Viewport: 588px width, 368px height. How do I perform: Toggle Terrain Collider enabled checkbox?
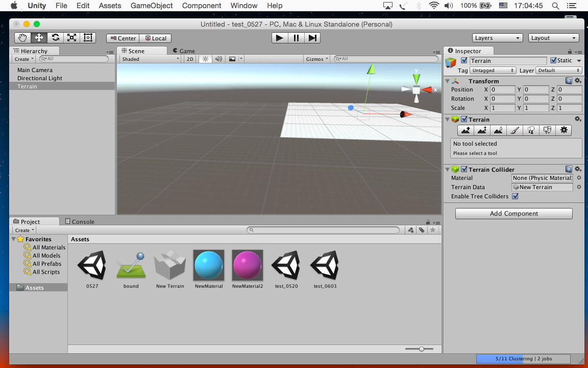464,169
